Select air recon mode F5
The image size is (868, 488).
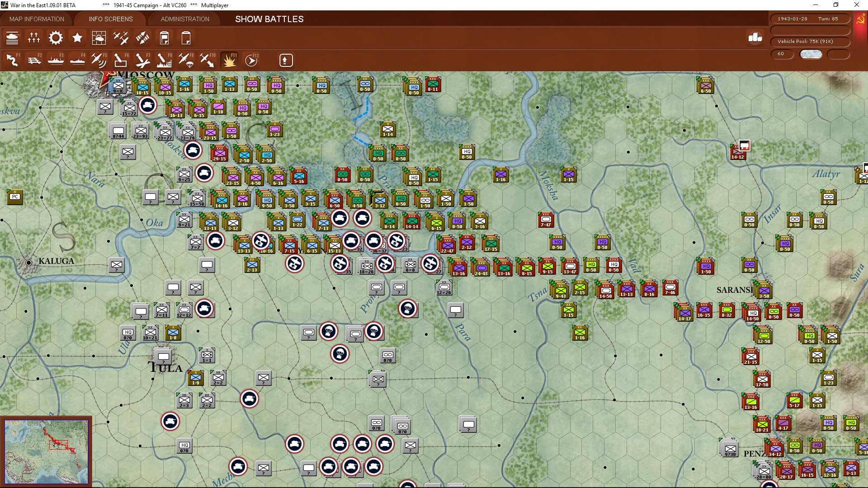pyautogui.click(x=99, y=60)
